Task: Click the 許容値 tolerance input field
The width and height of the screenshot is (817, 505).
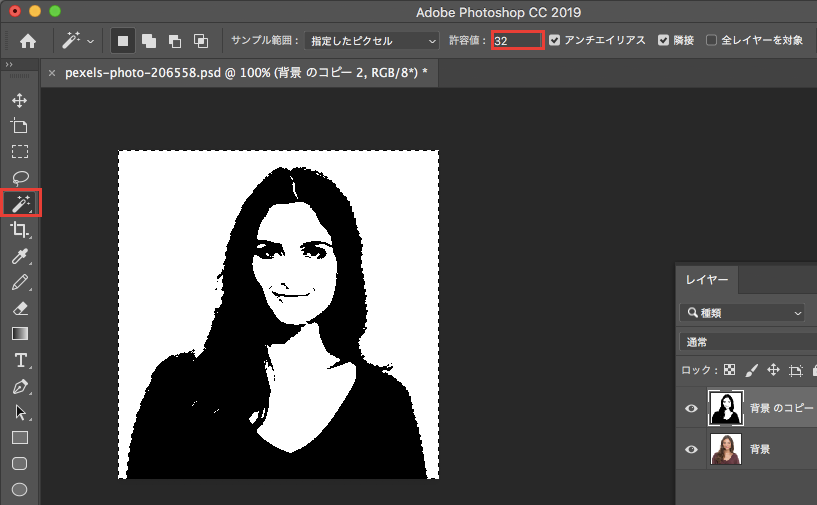Action: 517,41
